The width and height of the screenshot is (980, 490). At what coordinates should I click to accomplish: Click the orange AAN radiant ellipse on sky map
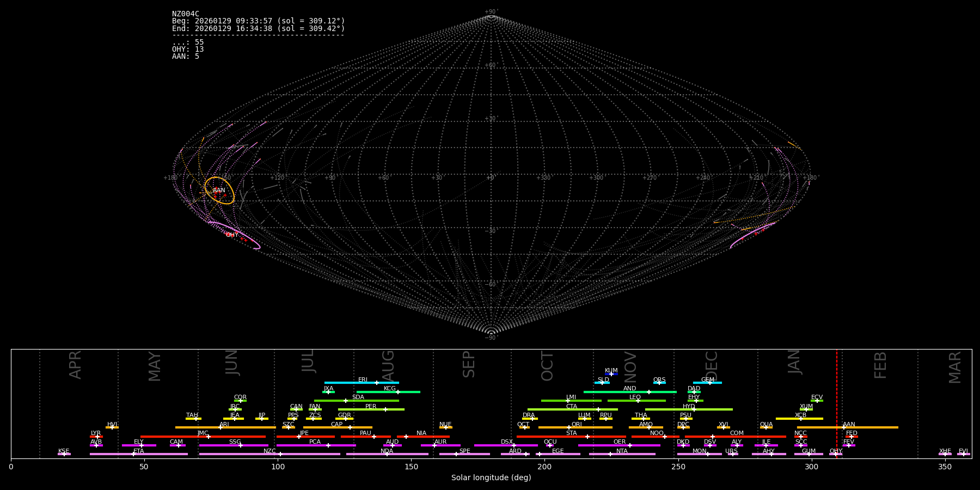coord(219,191)
